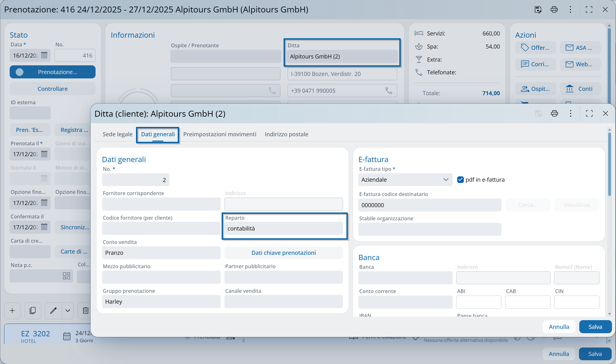Click the calendar picker for Confermata il

coord(44,227)
